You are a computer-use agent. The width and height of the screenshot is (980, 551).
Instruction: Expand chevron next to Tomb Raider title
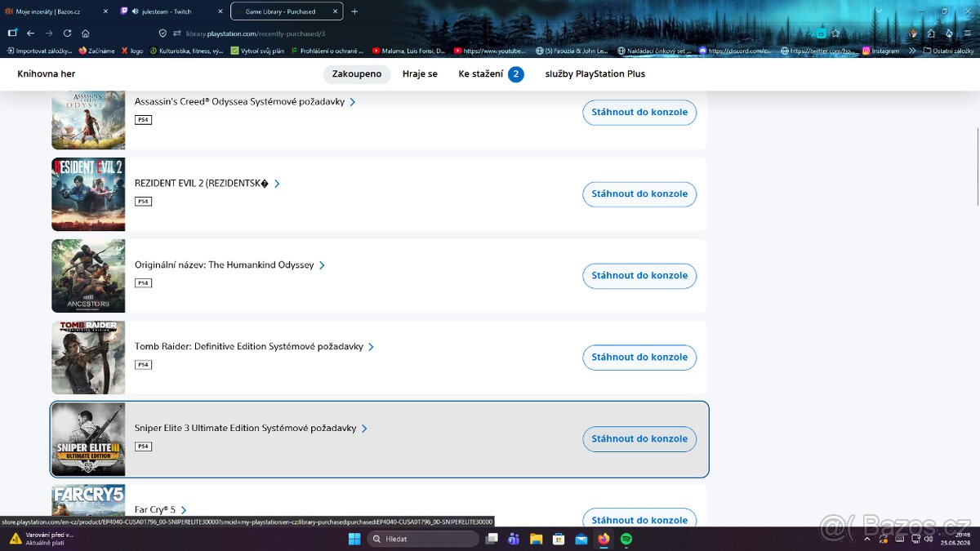point(371,347)
